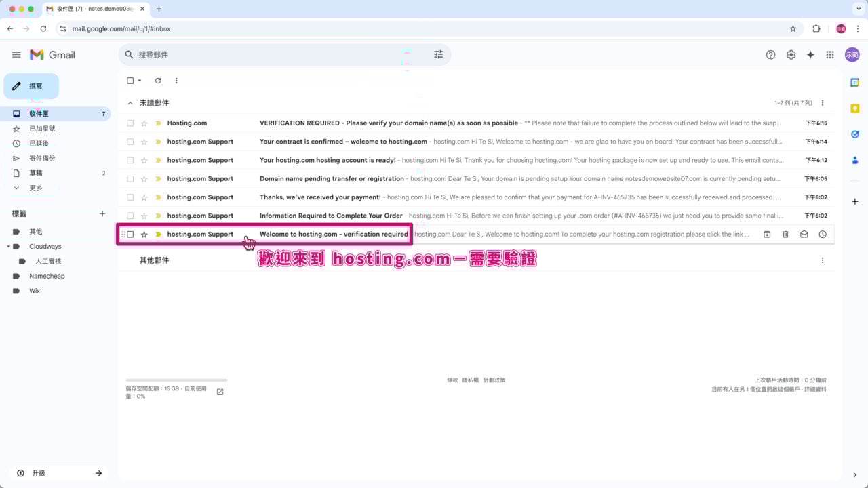This screenshot has width=868, height=488.
Task: Open Google Calendar in the right side panel
Action: (x=854, y=82)
